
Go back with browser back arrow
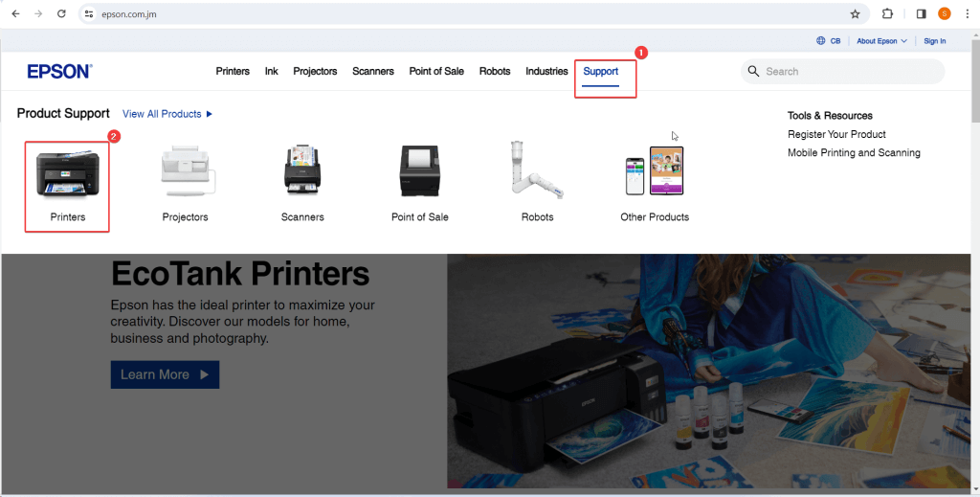pyautogui.click(x=15, y=13)
